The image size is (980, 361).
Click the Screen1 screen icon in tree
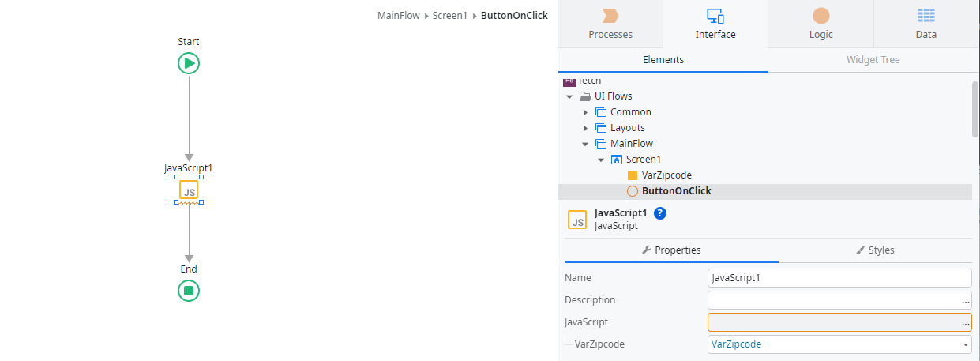(617, 160)
